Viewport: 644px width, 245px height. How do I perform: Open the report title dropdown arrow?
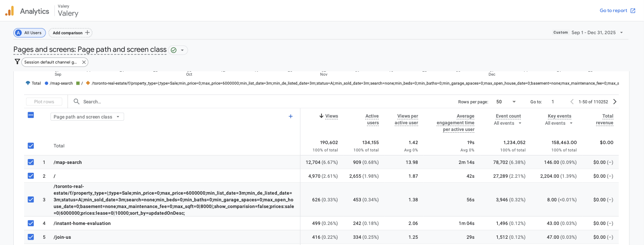pos(182,50)
